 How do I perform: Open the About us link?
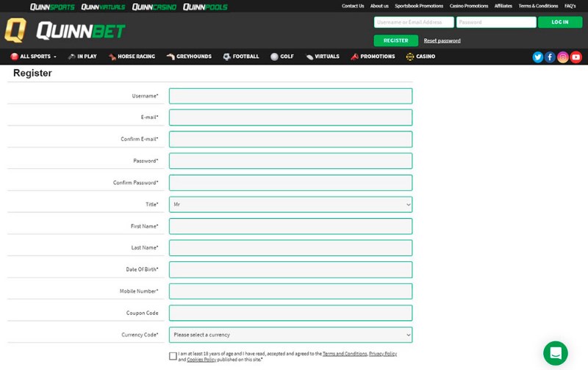[379, 6]
